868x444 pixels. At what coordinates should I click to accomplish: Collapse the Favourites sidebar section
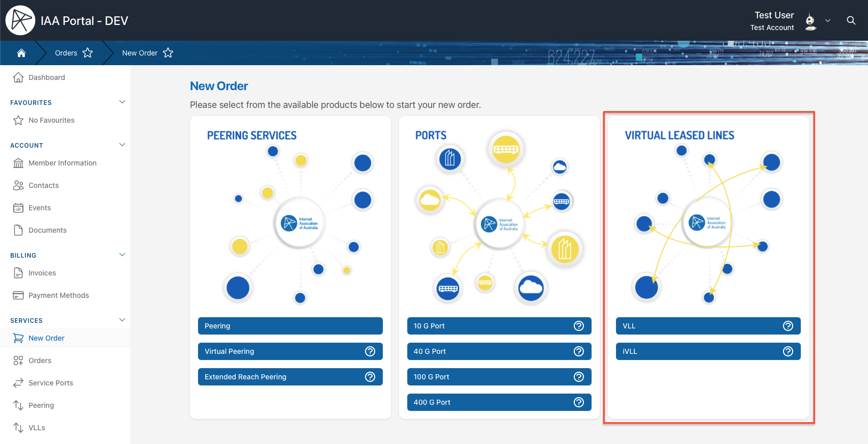pos(122,102)
